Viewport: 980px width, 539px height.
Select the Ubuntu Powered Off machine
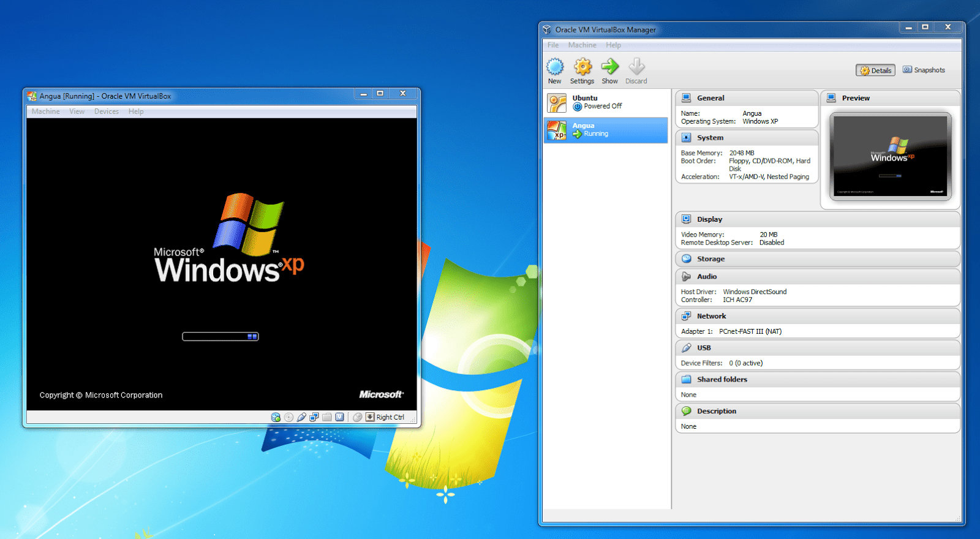tap(606, 103)
